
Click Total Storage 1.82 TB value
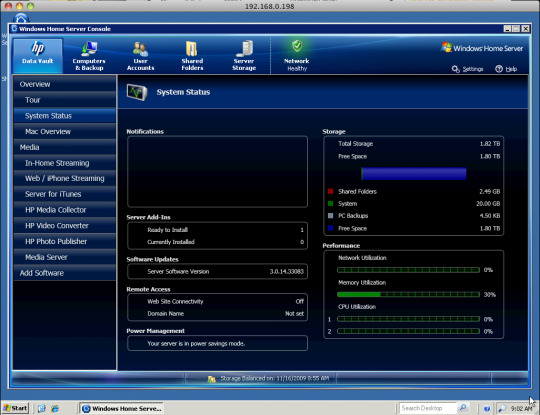point(490,144)
